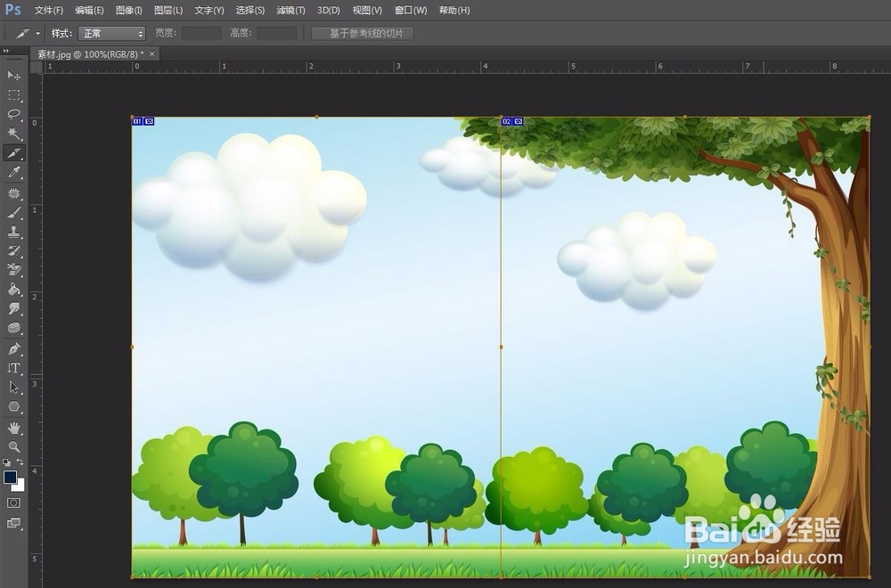Select the Magic Wand tool
This screenshot has height=588, width=891.
[x=14, y=134]
